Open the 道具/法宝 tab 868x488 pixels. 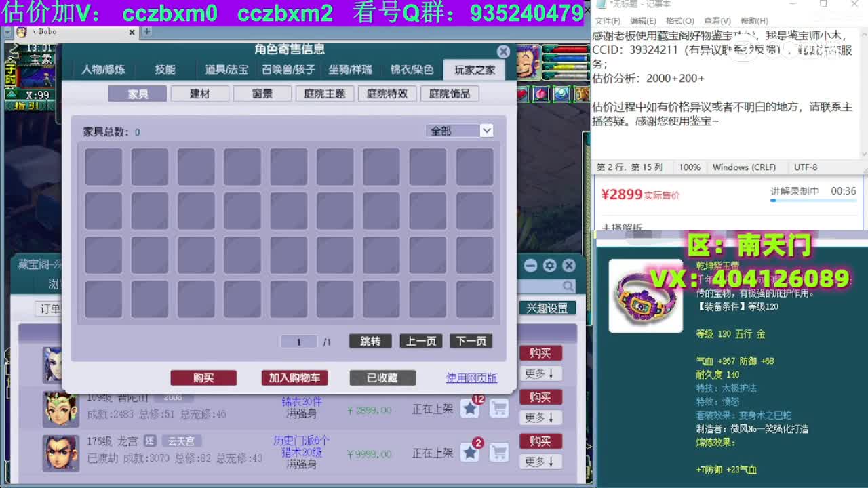pyautogui.click(x=226, y=69)
